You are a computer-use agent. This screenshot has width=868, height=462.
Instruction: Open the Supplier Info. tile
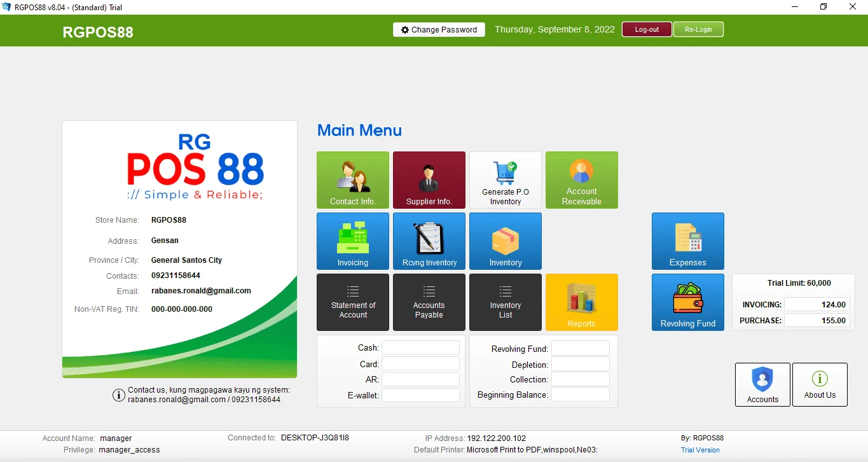click(x=429, y=180)
